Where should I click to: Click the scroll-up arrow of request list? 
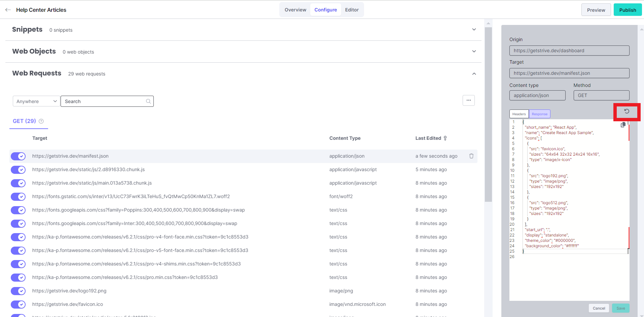488,23
